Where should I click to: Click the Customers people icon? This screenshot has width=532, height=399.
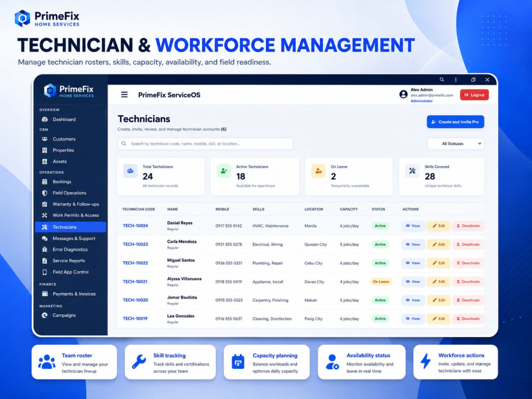(x=45, y=139)
